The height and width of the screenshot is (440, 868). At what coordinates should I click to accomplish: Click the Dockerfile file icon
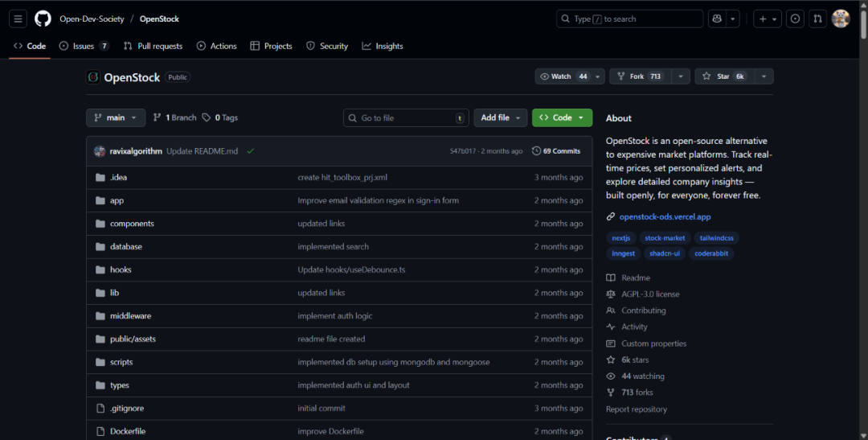click(x=100, y=431)
